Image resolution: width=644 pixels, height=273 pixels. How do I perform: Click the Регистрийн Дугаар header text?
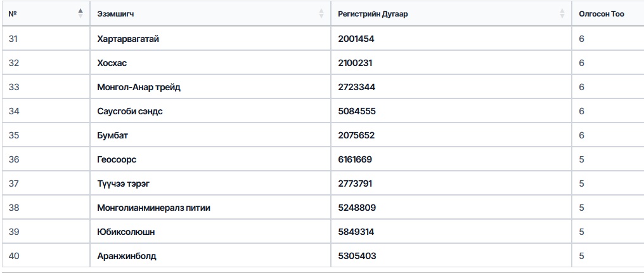coord(373,14)
